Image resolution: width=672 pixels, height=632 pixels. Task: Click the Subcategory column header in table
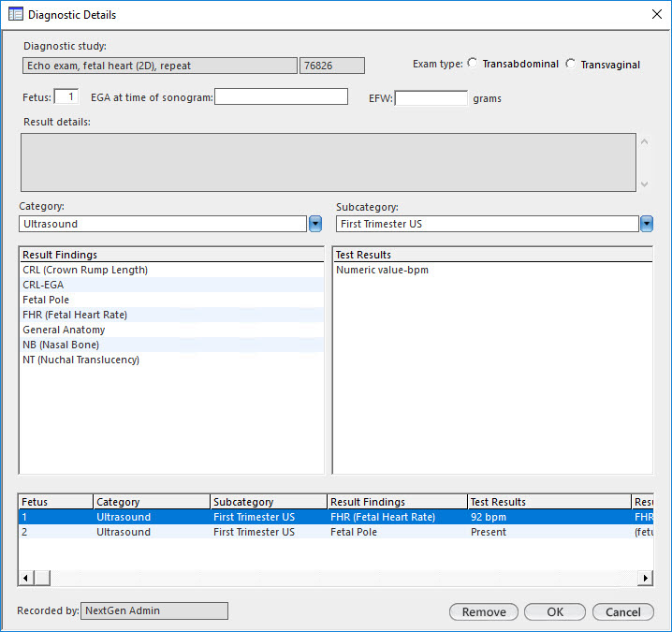(x=269, y=502)
